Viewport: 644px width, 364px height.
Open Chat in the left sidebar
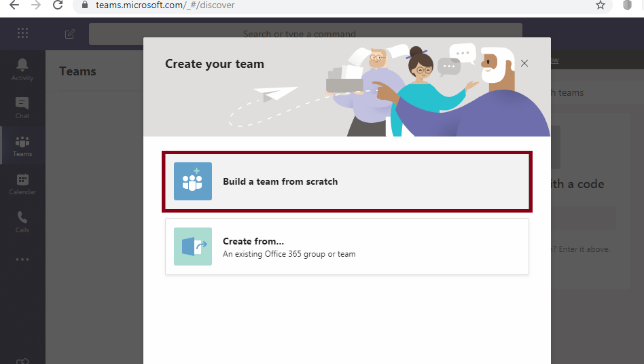(22, 107)
